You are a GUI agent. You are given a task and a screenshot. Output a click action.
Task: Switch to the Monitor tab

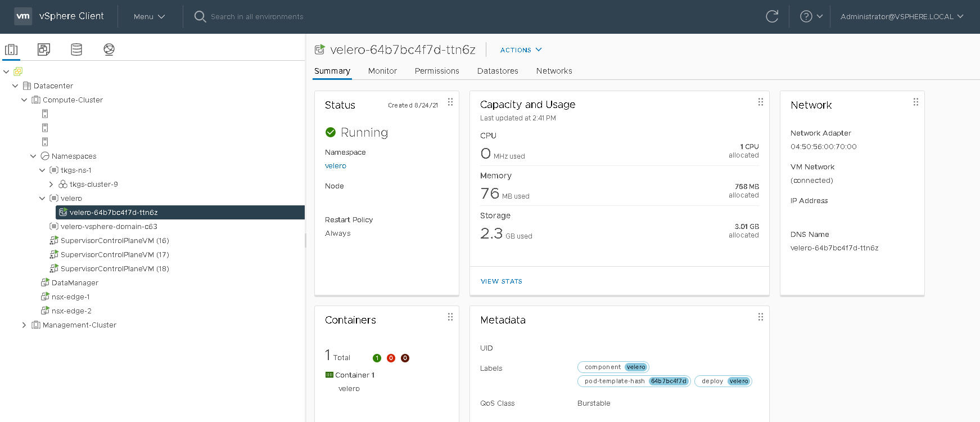click(x=382, y=71)
